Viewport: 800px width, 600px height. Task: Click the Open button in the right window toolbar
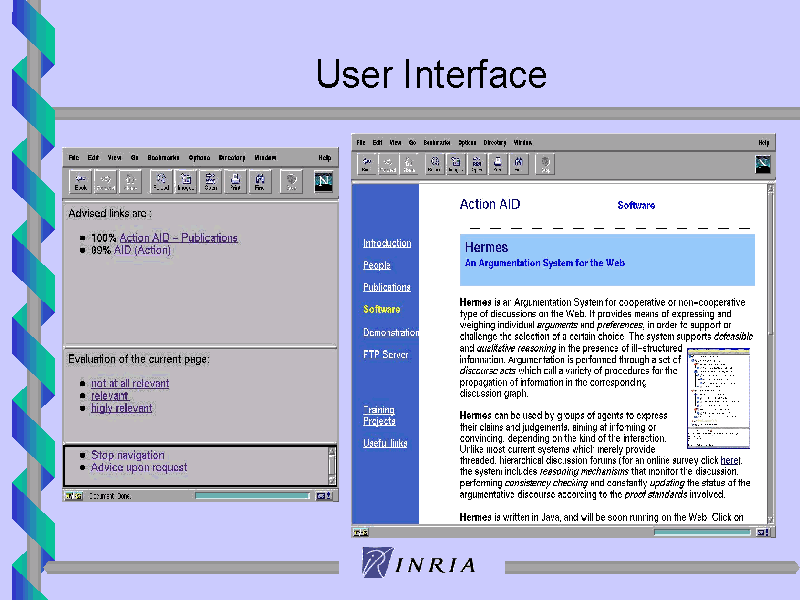pyautogui.click(x=477, y=164)
